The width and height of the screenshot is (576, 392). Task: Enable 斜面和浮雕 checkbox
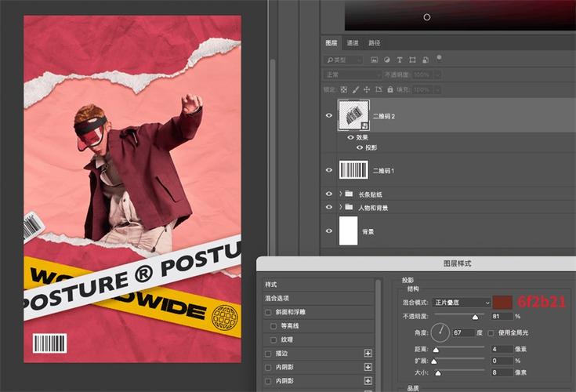(x=268, y=312)
